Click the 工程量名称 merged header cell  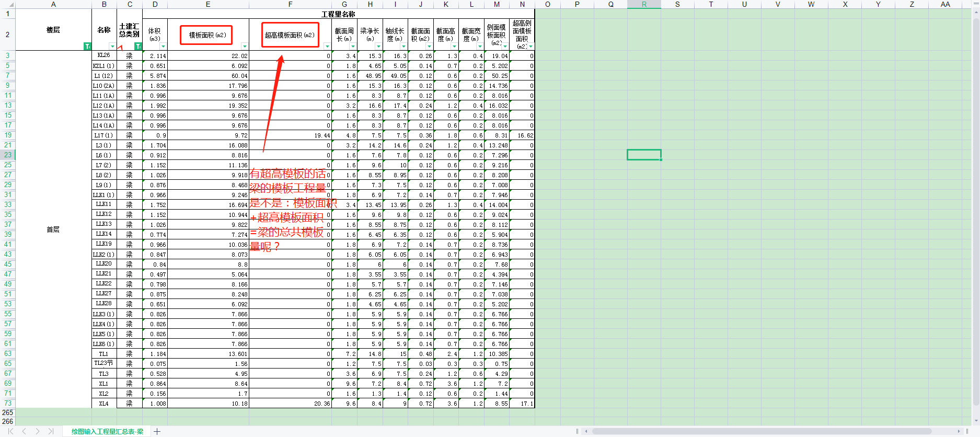[338, 14]
